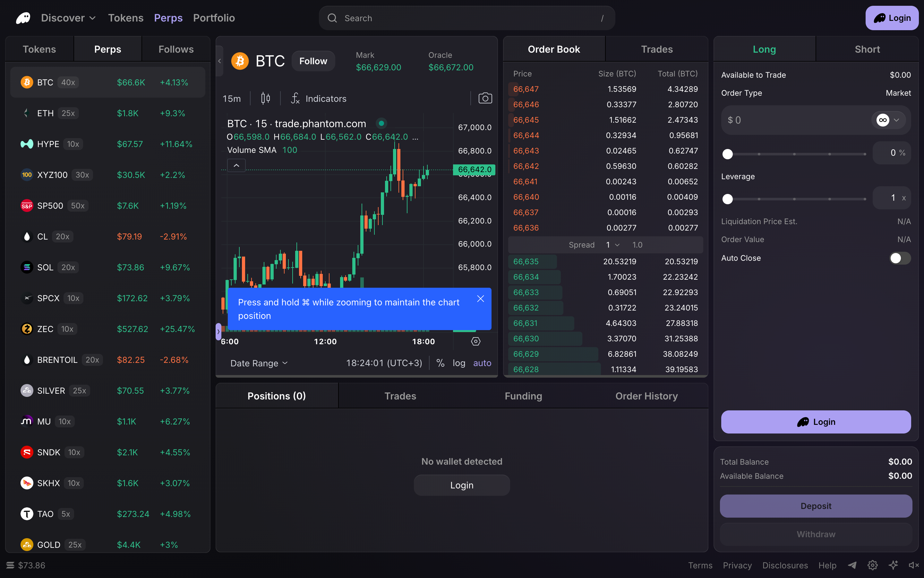Change the 15m chart interval
Viewport: 924px width, 578px height.
tap(232, 99)
